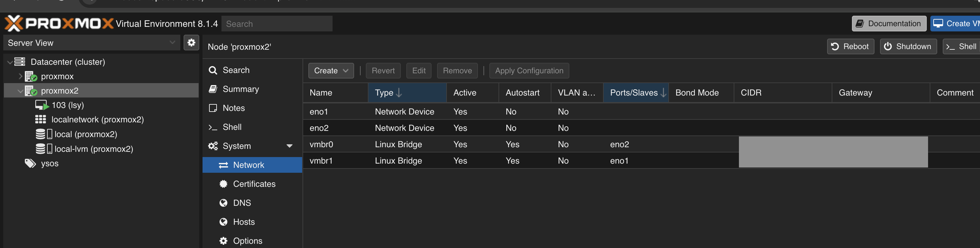Click the Options gear icon
This screenshot has height=248, width=980.
coord(223,241)
